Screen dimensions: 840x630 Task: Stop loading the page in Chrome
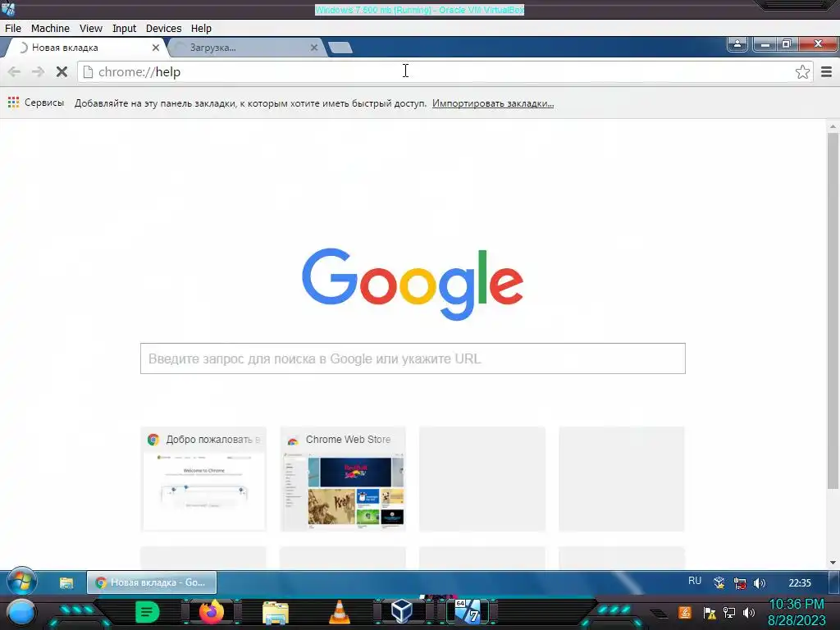[x=62, y=72]
